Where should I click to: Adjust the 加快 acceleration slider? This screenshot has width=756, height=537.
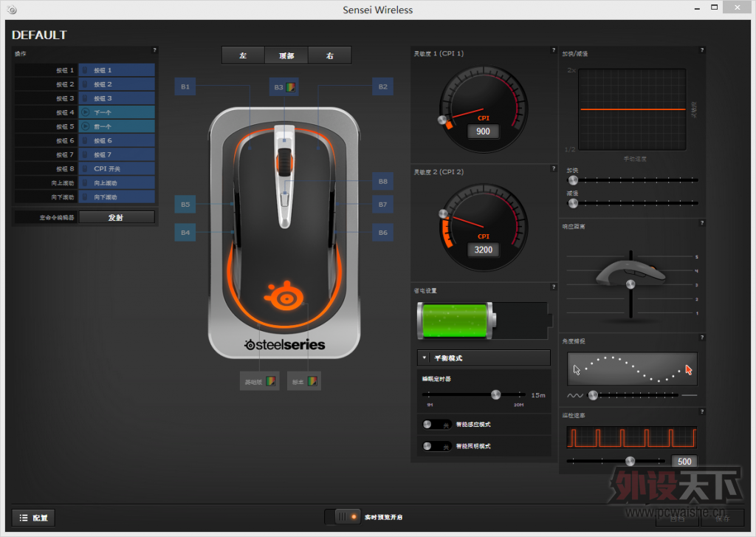point(573,180)
